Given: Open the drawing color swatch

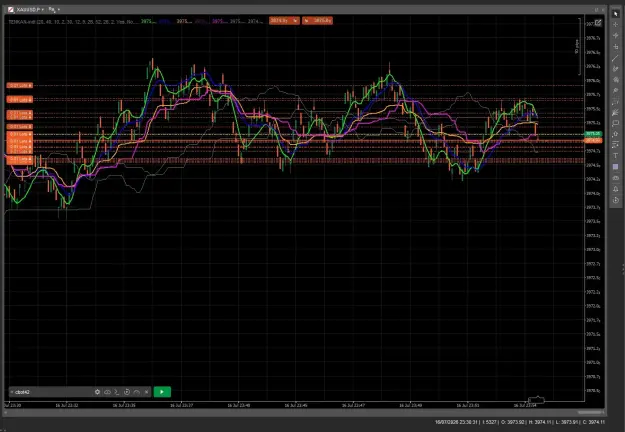Looking at the screenshot, I should [x=615, y=167].
